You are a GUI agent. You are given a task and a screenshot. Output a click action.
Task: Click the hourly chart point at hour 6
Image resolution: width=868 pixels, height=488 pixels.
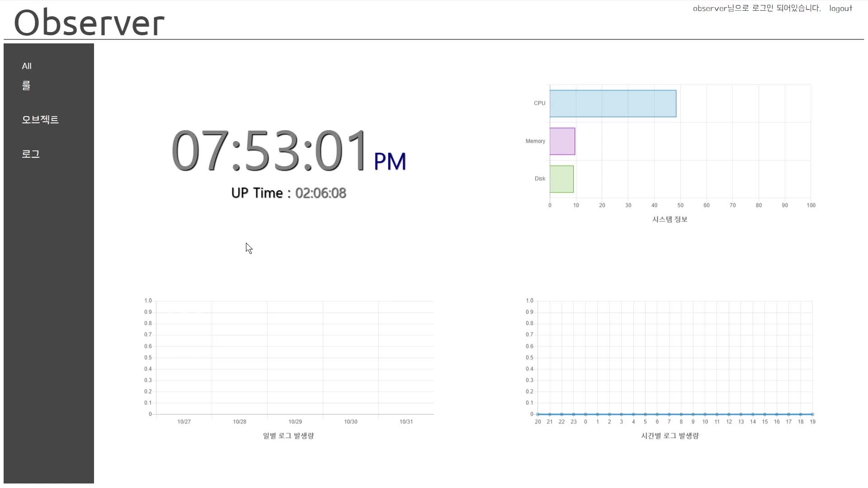coord(657,414)
